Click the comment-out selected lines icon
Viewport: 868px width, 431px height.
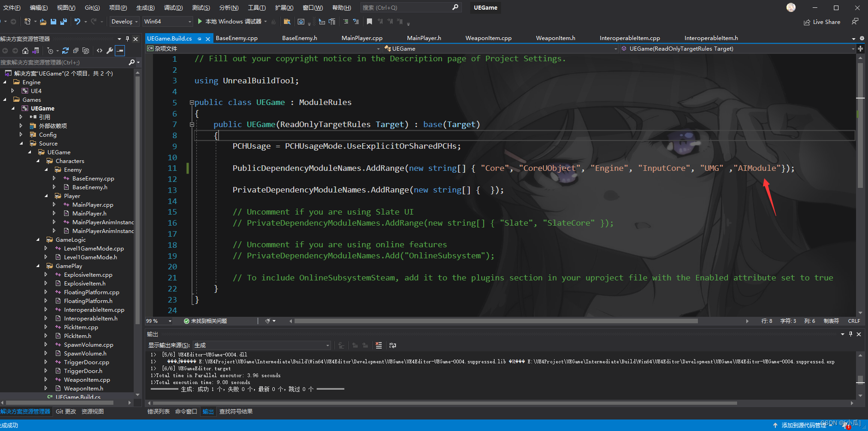tap(346, 22)
